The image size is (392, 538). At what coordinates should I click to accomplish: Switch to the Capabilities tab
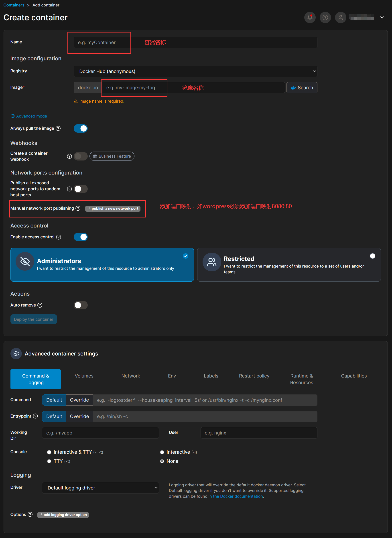coord(354,376)
